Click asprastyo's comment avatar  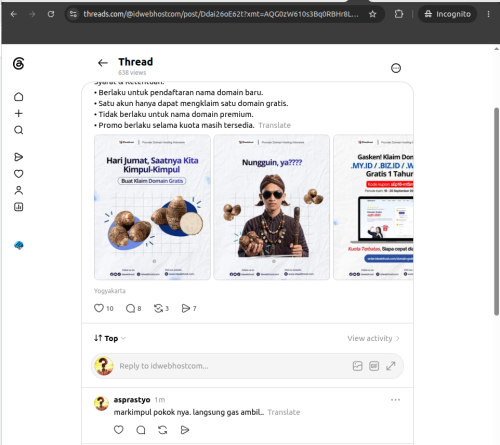(x=101, y=403)
